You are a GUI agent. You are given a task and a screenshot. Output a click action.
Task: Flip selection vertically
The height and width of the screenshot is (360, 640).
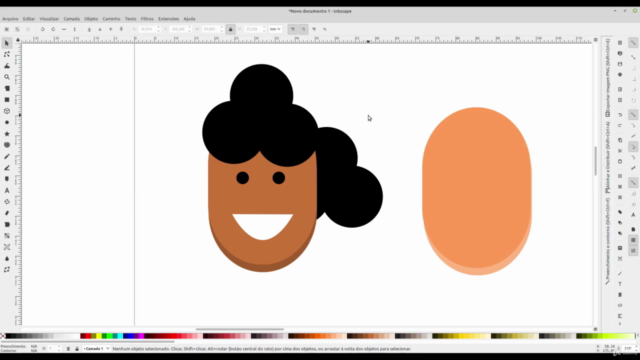[74, 29]
